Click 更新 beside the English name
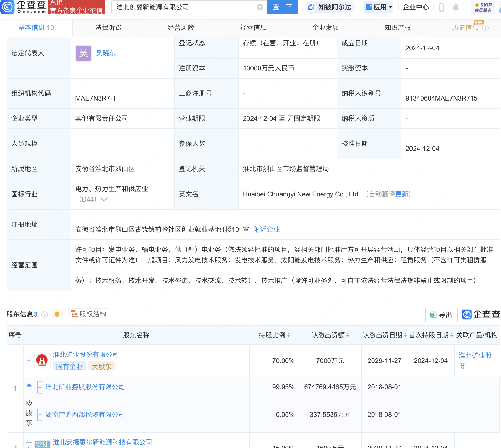The width and height of the screenshot is (501, 448). click(x=402, y=194)
